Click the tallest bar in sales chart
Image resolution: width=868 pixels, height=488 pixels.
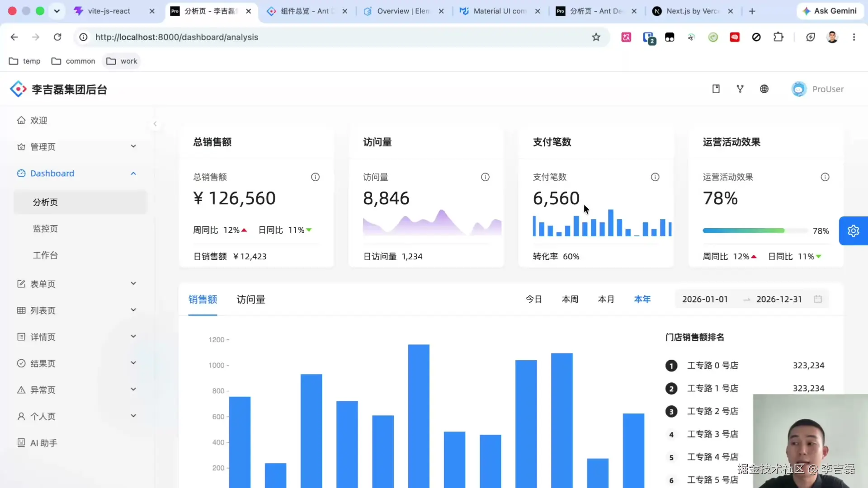pyautogui.click(x=419, y=416)
